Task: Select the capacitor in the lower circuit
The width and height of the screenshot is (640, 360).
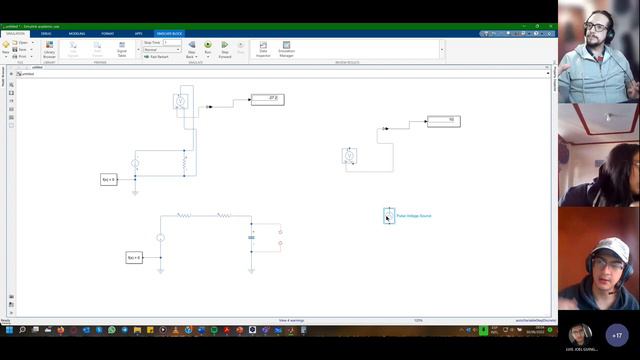Action: click(x=251, y=237)
